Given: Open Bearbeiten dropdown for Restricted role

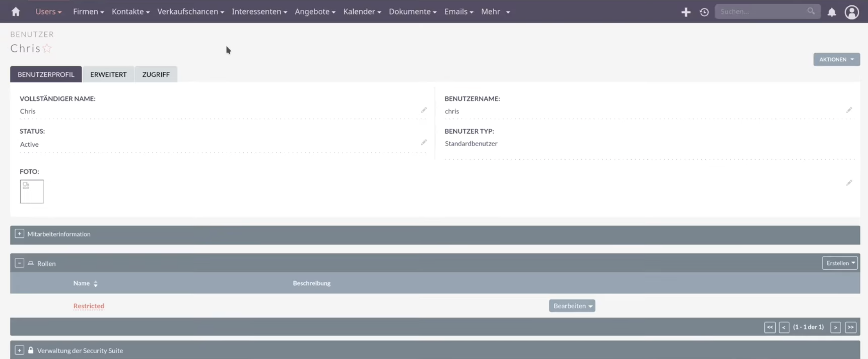Looking at the screenshot, I should pos(572,306).
